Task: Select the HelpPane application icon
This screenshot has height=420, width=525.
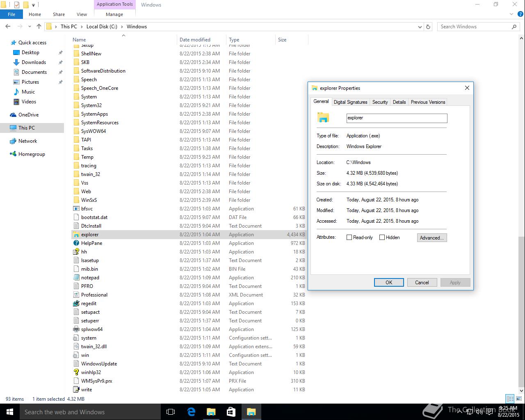Action: coord(76,243)
